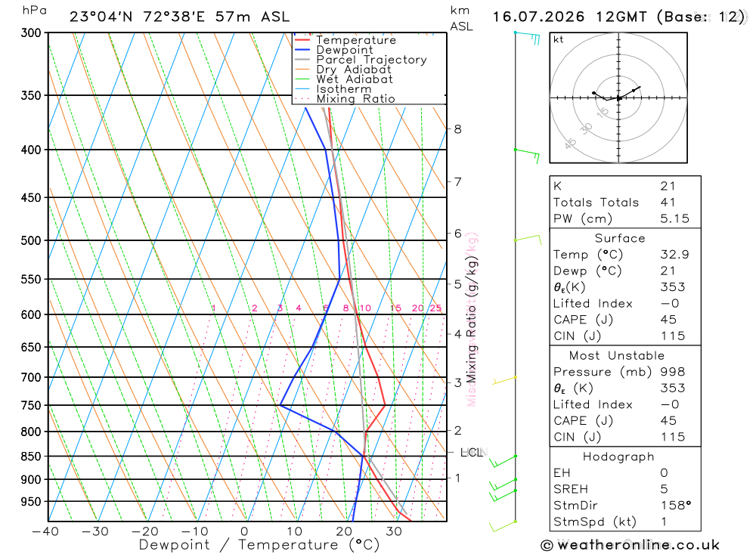Click the 300 hPa pressure label
Viewport: 756px width, 554px height.
click(31, 32)
